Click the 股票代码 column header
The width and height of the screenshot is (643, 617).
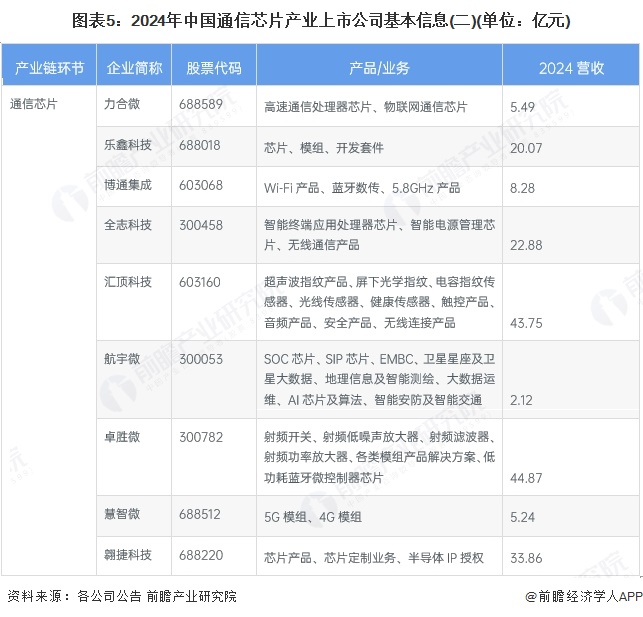click(213, 68)
